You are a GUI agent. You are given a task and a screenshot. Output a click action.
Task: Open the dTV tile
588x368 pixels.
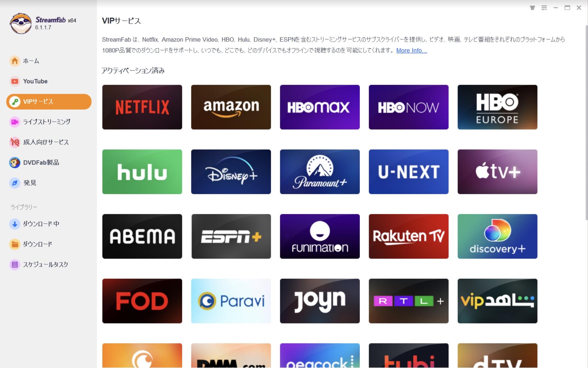click(498, 355)
